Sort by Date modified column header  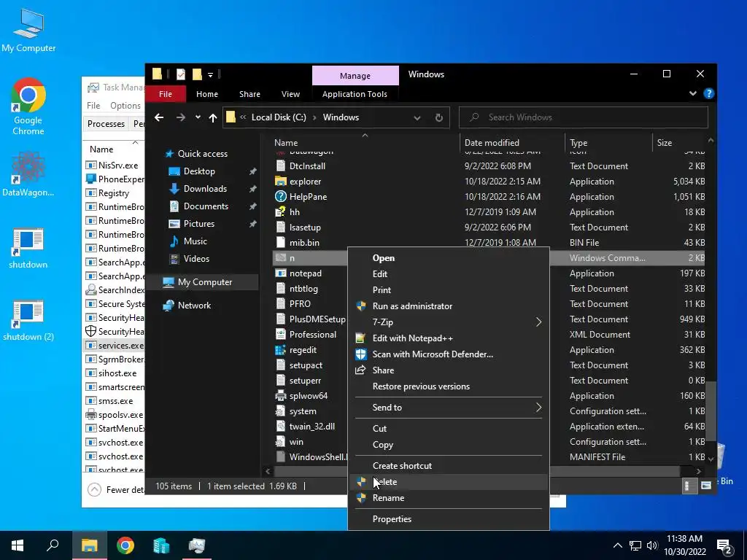pos(512,142)
